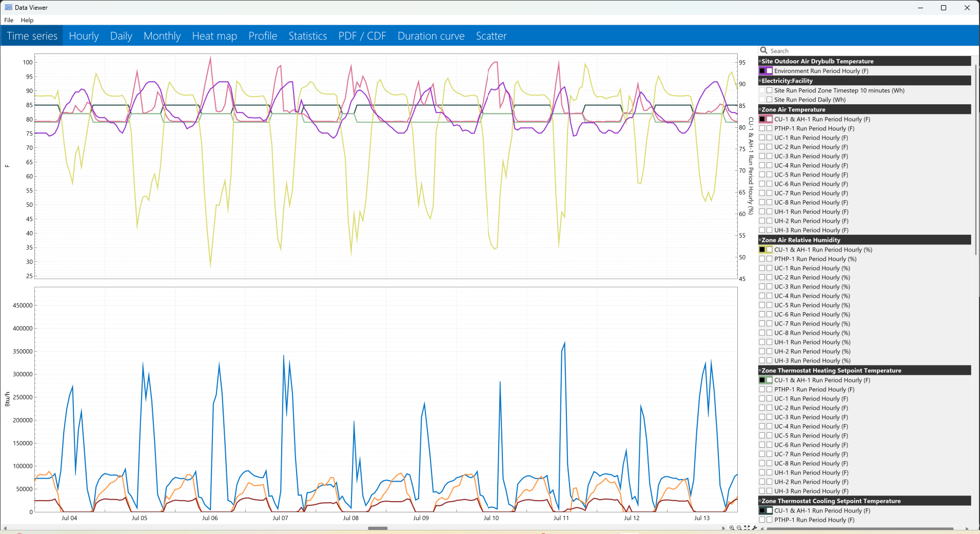Click the Data Viewer app icon
This screenshot has width=980, height=534.
8,7
